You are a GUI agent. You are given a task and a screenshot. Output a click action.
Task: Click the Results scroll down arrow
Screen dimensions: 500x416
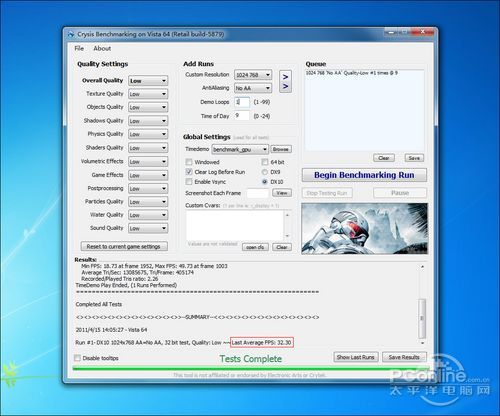[x=422, y=343]
